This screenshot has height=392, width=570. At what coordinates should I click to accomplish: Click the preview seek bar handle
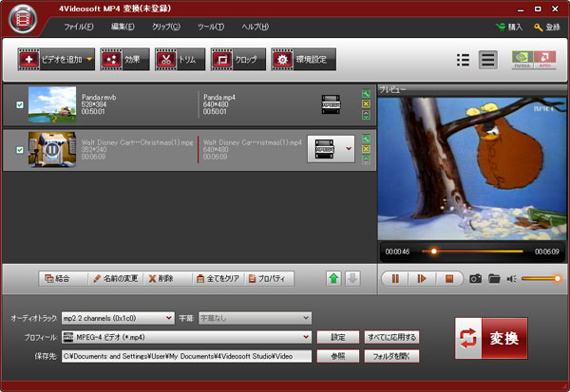tap(433, 251)
